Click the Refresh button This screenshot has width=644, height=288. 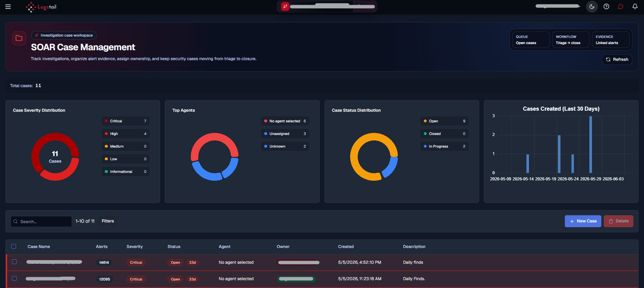[617, 59]
